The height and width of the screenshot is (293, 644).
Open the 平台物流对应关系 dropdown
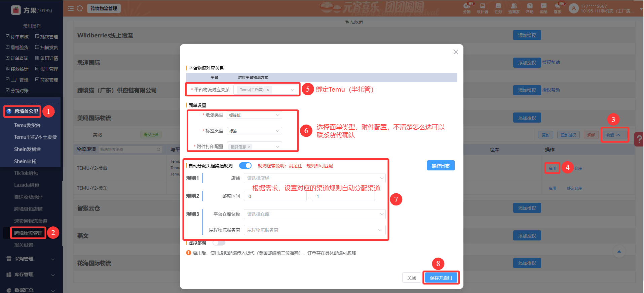[x=266, y=90]
